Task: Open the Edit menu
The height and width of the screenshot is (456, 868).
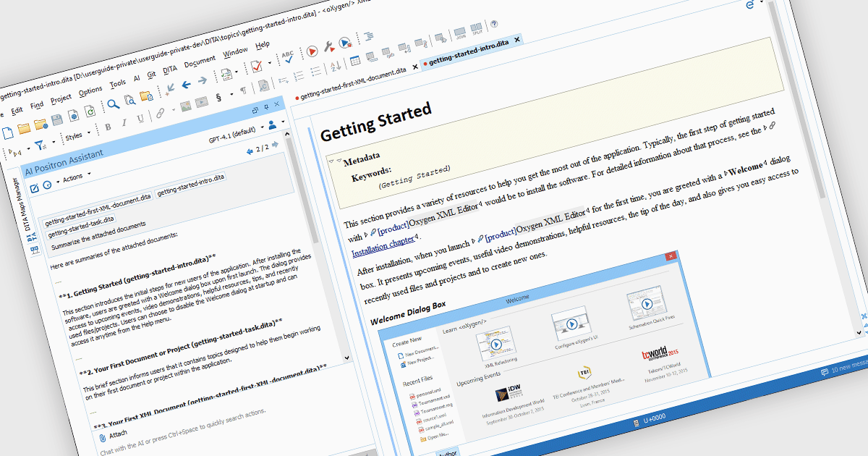Action: pyautogui.click(x=17, y=109)
